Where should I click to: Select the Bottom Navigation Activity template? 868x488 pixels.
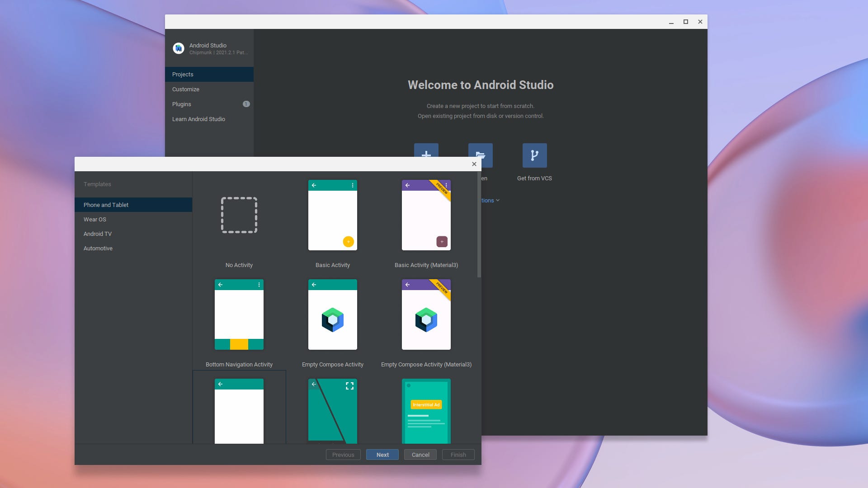coord(239,314)
